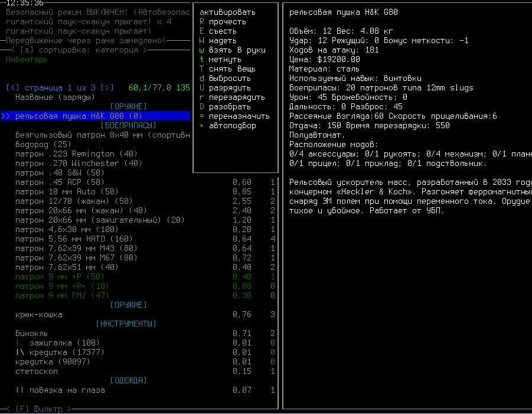Image resolution: width=532 pixels, height=414 pixels.
Task: Select 'безгильзовый патрон 8x40 мм' row
Action: coord(103,135)
